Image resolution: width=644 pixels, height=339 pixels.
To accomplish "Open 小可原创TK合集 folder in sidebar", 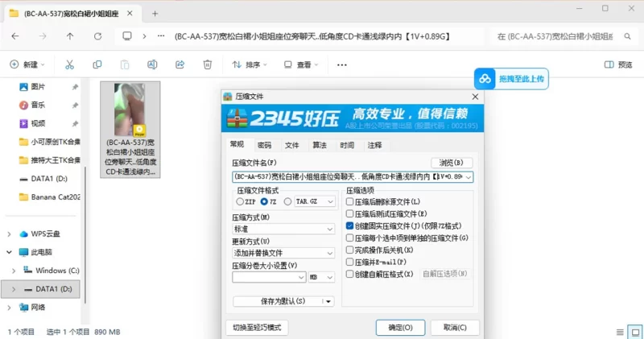I will tap(50, 142).
